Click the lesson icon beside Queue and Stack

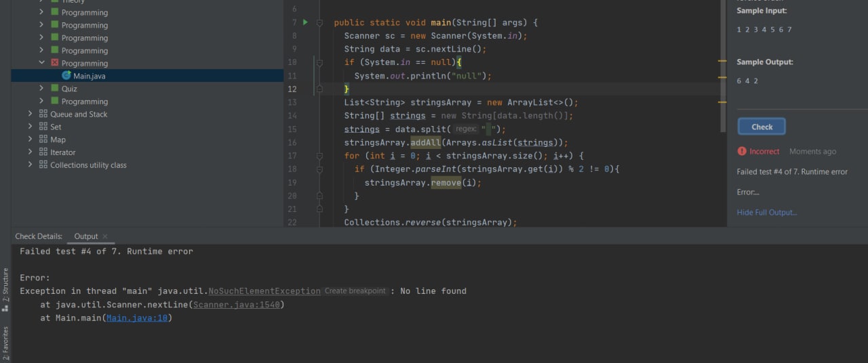(43, 114)
